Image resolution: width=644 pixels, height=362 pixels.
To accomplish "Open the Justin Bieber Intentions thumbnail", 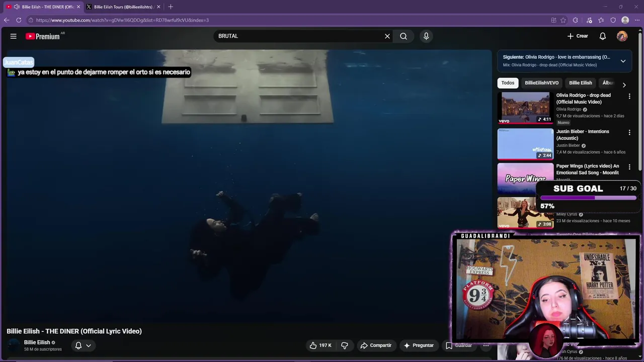I will [x=525, y=144].
